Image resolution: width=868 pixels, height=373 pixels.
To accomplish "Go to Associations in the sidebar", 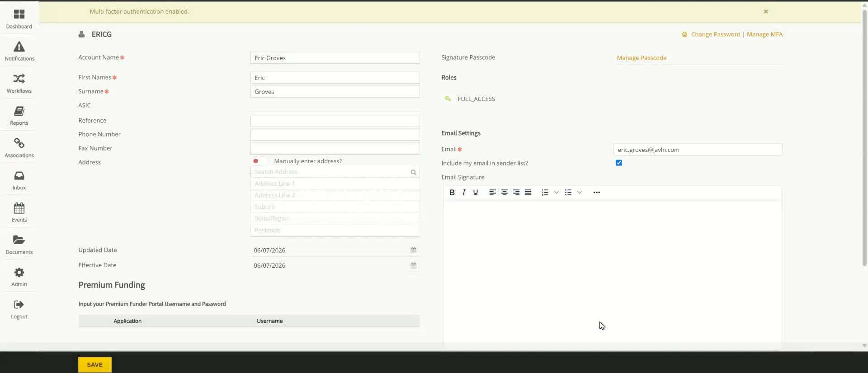I will tap(19, 148).
